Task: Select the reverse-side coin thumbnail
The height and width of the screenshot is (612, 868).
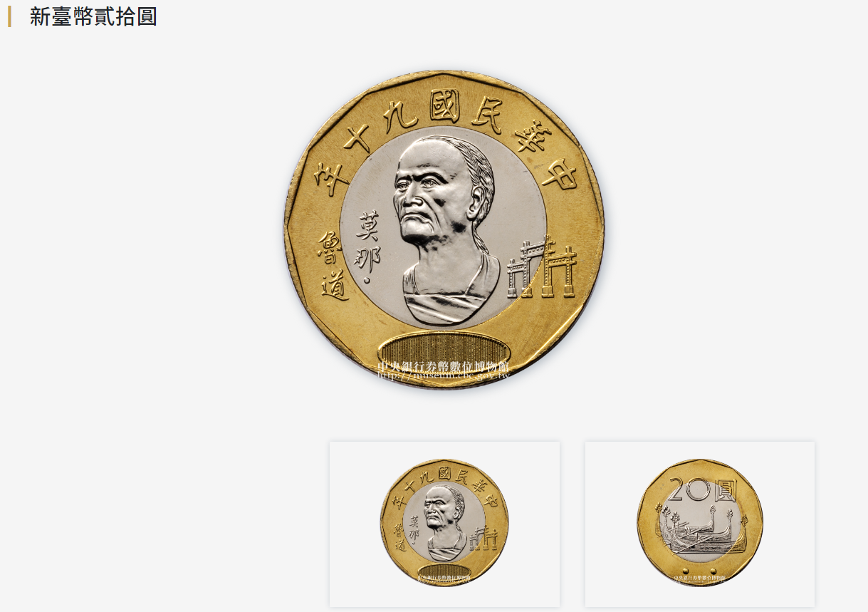Action: [x=700, y=524]
